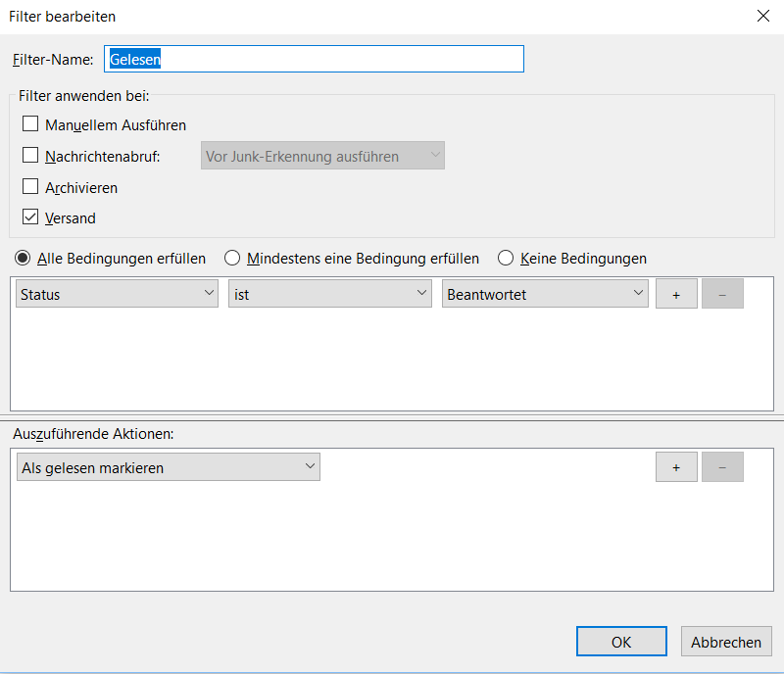The image size is (784, 674).
Task: Remove the action with minus button
Action: [722, 468]
